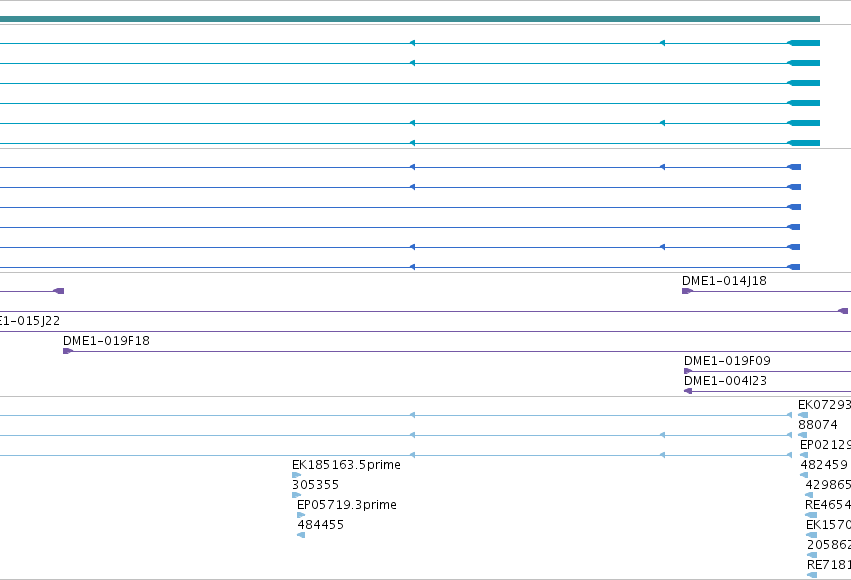Click the glyph directly below EP05719.3prime
The image size is (851, 580).
click(301, 515)
